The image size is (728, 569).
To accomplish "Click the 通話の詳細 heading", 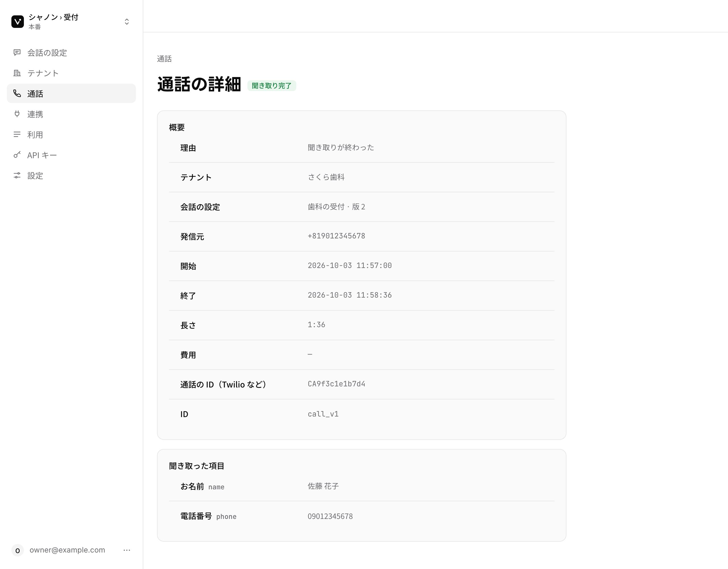I will (x=199, y=84).
